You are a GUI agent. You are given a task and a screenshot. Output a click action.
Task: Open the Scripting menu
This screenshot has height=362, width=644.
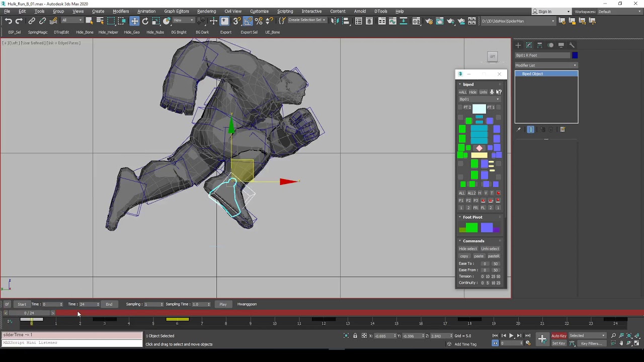click(x=285, y=11)
